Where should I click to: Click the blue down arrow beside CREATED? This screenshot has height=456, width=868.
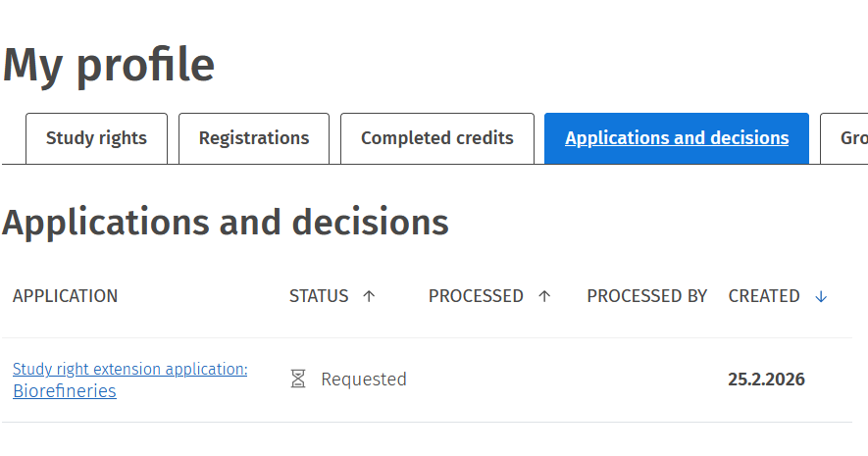(x=821, y=296)
